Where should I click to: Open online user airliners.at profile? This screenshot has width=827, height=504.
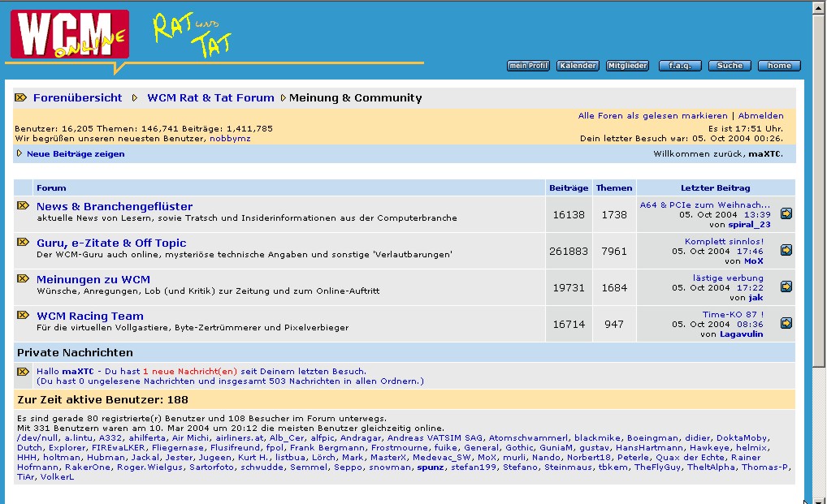click(240, 438)
